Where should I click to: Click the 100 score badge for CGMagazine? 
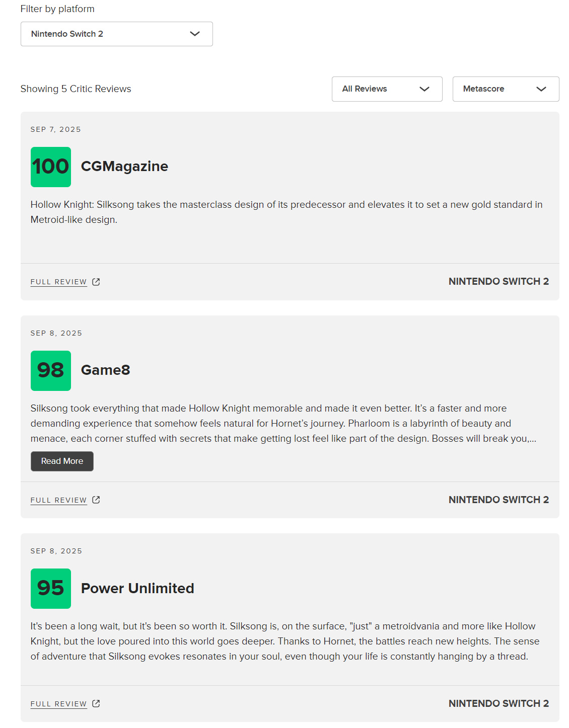pos(51,167)
